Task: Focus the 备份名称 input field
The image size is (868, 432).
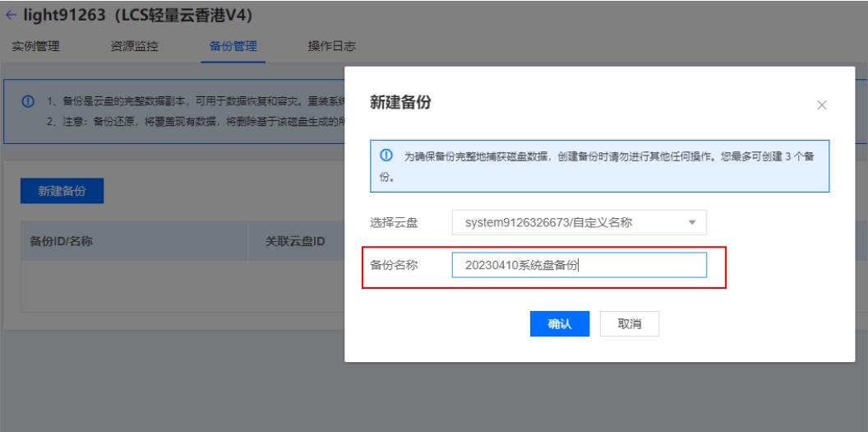Action: (x=579, y=265)
